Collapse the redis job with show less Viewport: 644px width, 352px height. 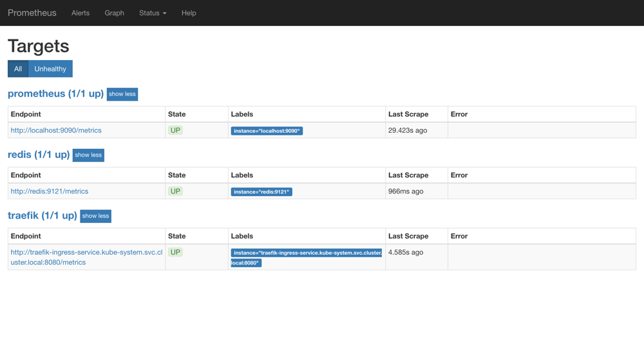tap(88, 155)
